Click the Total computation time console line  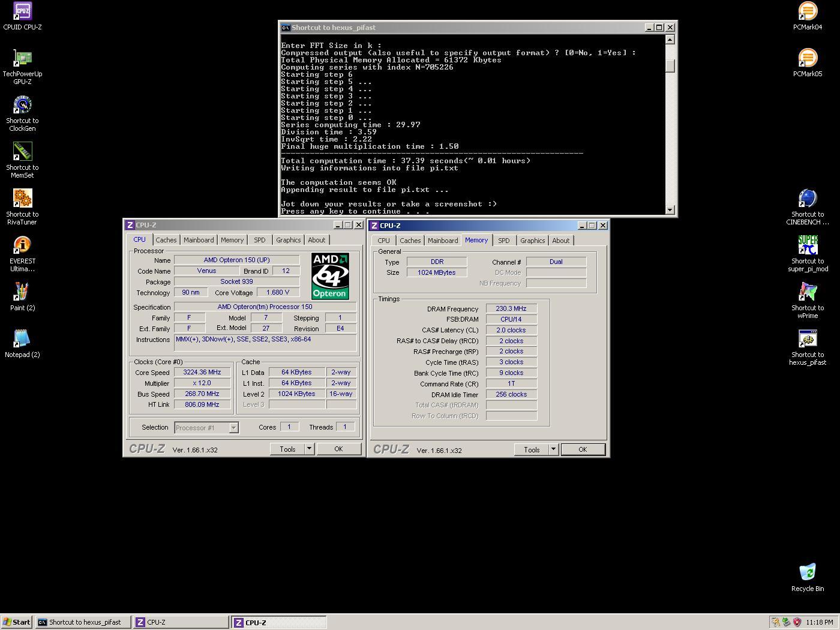pos(406,161)
